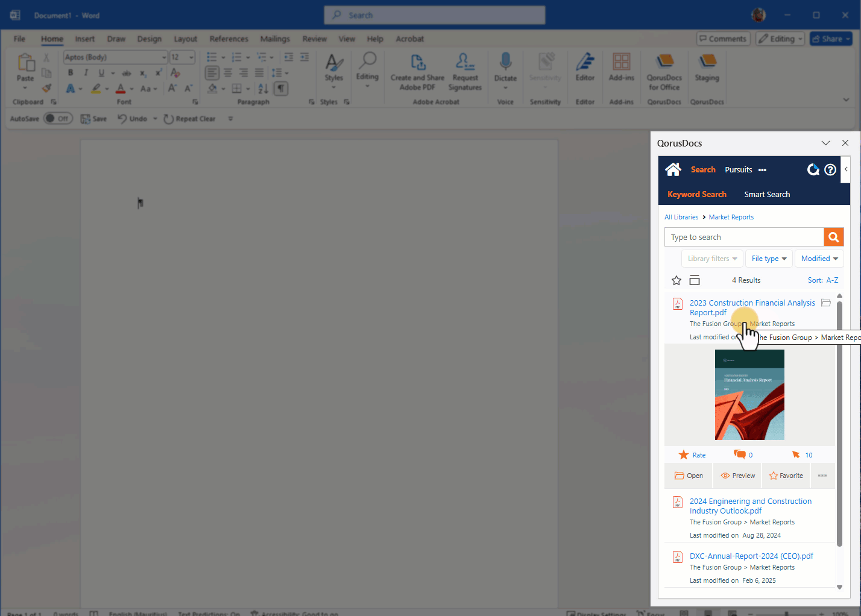This screenshot has width=861, height=616.
Task: Open 2024 Engineering and Construction Industry Outlook.pdf link
Action: (x=750, y=506)
